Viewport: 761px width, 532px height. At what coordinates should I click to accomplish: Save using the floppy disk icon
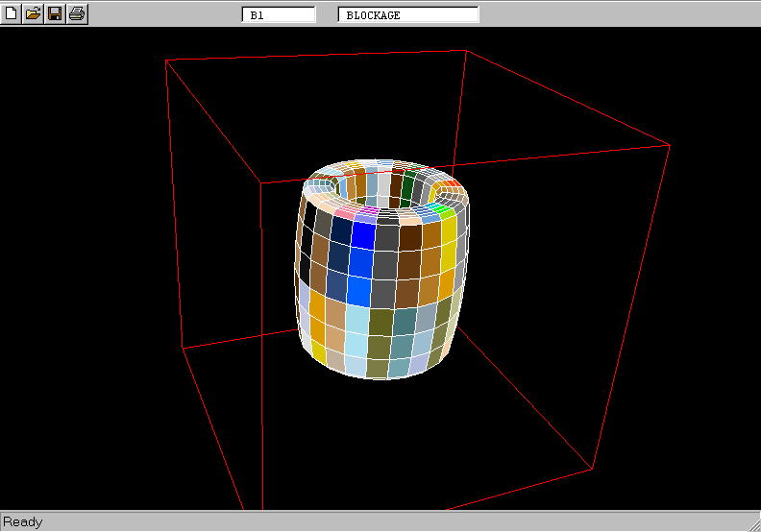pos(55,13)
